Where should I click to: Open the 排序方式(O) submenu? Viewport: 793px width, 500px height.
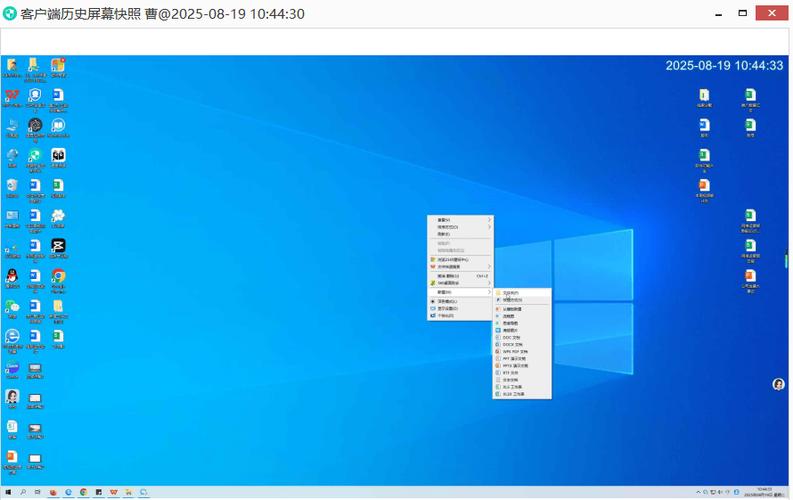point(460,227)
